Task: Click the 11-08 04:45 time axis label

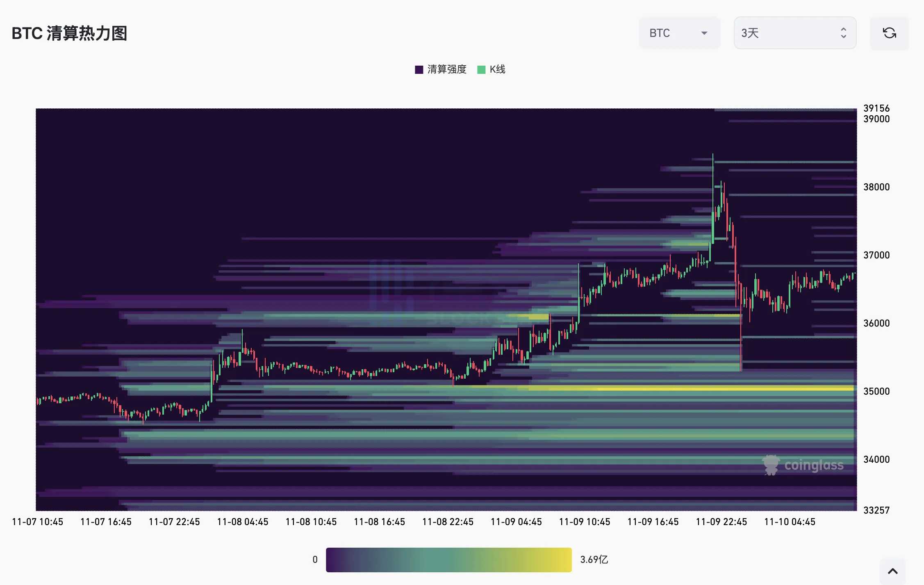Action: [242, 522]
